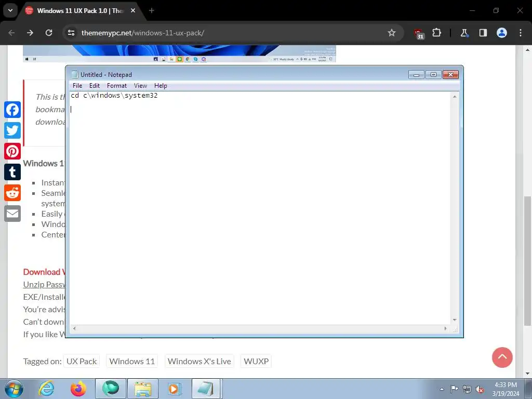Click the page scrollbar thumb in Chrome
This screenshot has width=532, height=399.
point(528,261)
